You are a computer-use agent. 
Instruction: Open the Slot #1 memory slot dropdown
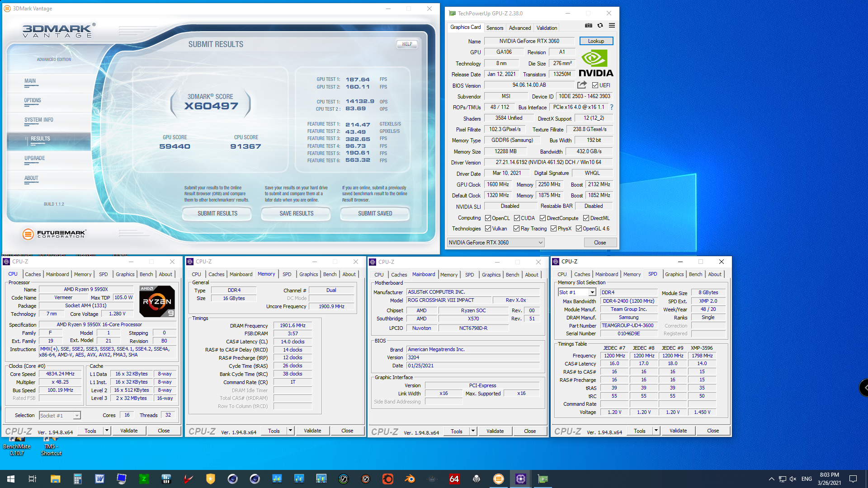pyautogui.click(x=577, y=292)
